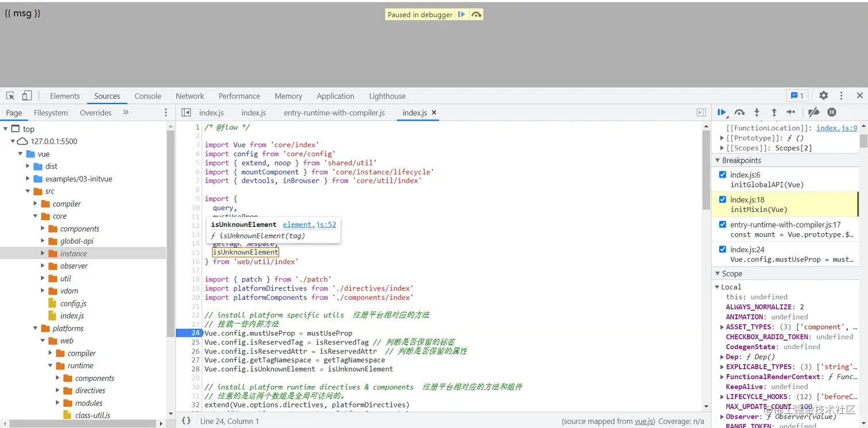
Task: Resume from the Paused in debugger overlay
Action: [x=462, y=14]
